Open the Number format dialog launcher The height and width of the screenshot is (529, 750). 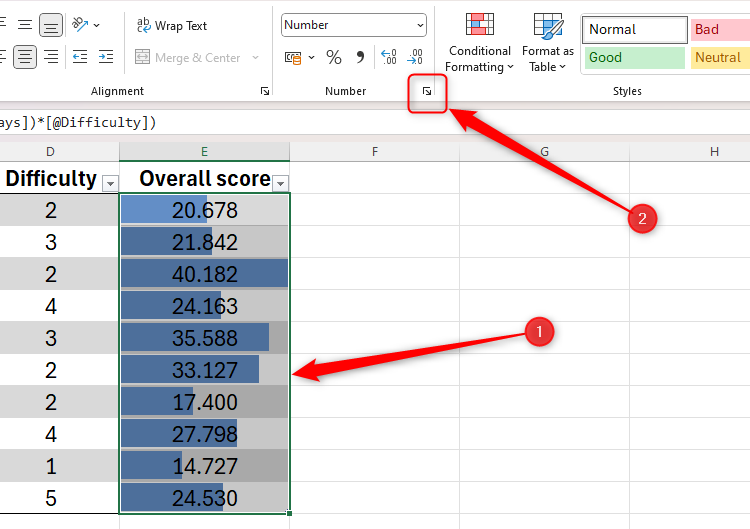(427, 91)
